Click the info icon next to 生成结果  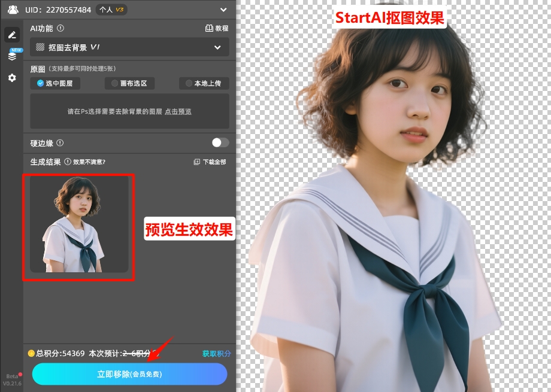pos(66,162)
